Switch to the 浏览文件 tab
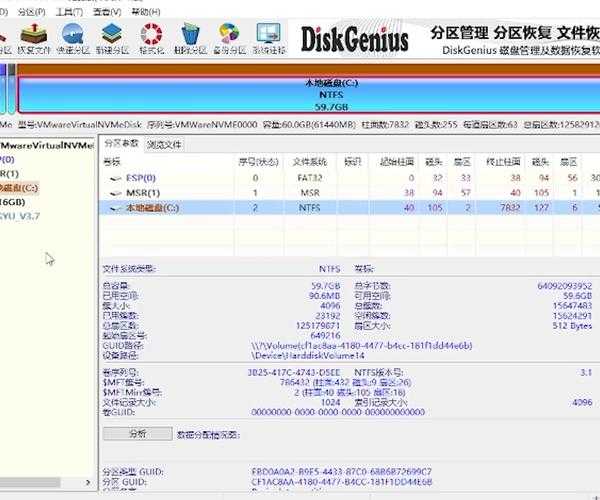Image resolution: width=600 pixels, height=500 pixels. 165,144
